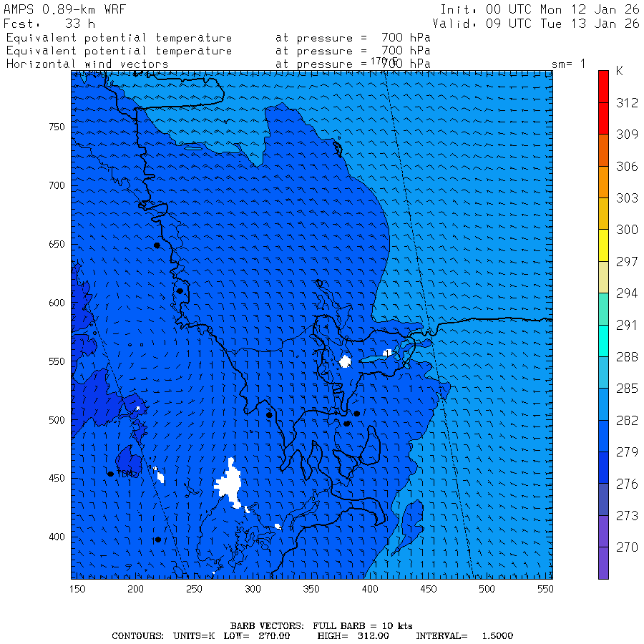Click the 'sm= 1' smoothing label
This screenshot has height=644, width=644.
(x=568, y=64)
